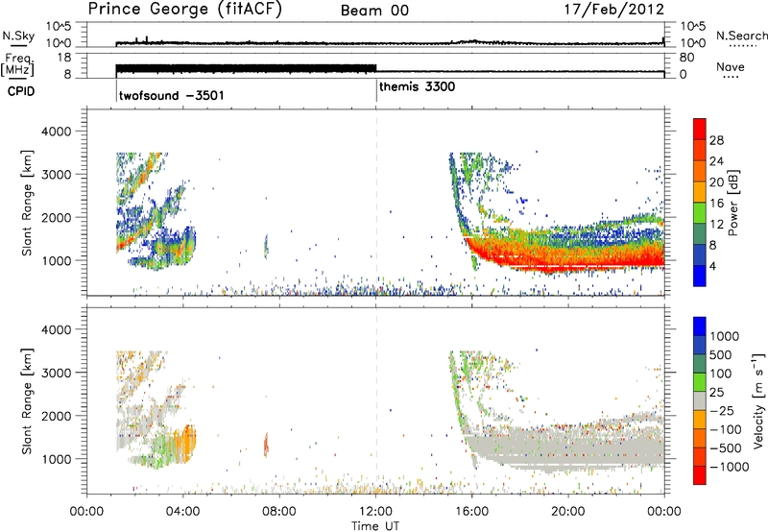Select the 'Beam 00' header label

pos(374,11)
